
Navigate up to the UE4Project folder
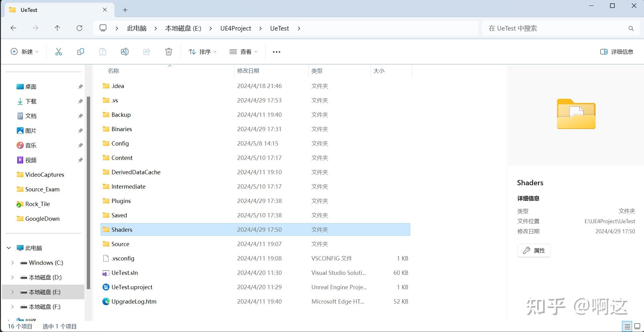(57, 28)
